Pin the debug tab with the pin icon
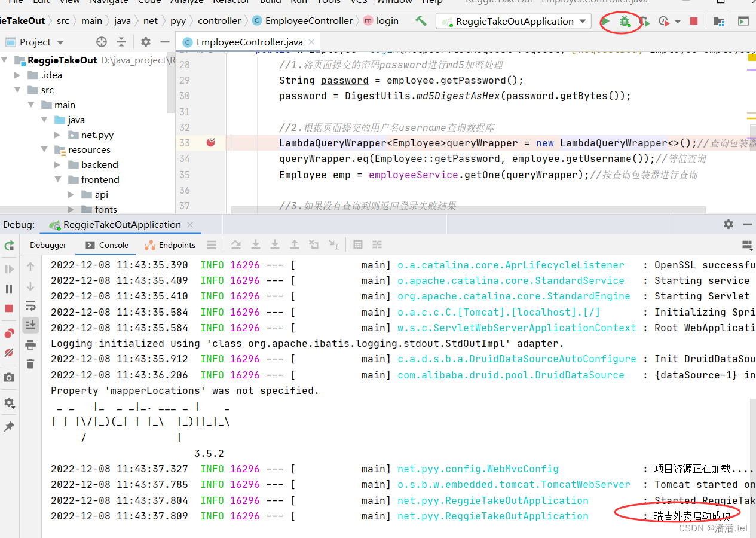756x538 pixels. tap(9, 427)
